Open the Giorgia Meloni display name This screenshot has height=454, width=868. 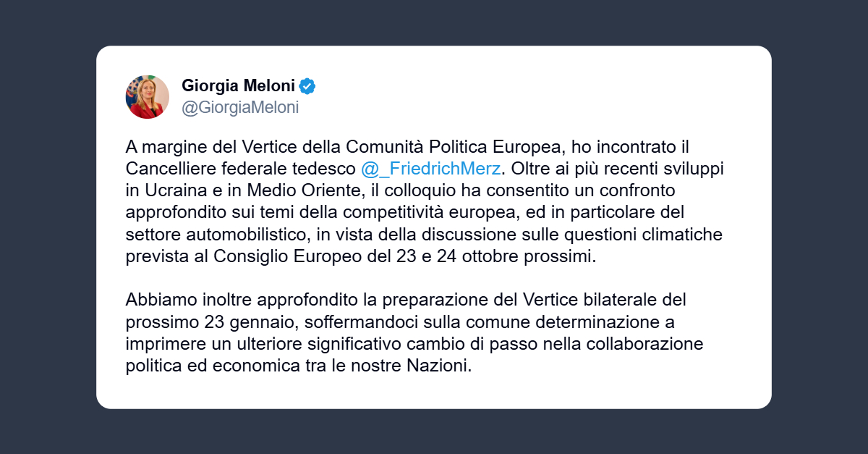pyautogui.click(x=238, y=86)
